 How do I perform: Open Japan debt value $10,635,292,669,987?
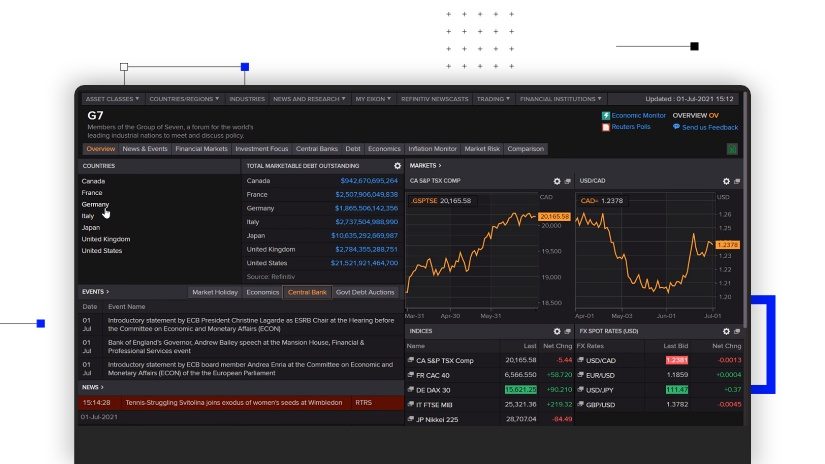(364, 236)
